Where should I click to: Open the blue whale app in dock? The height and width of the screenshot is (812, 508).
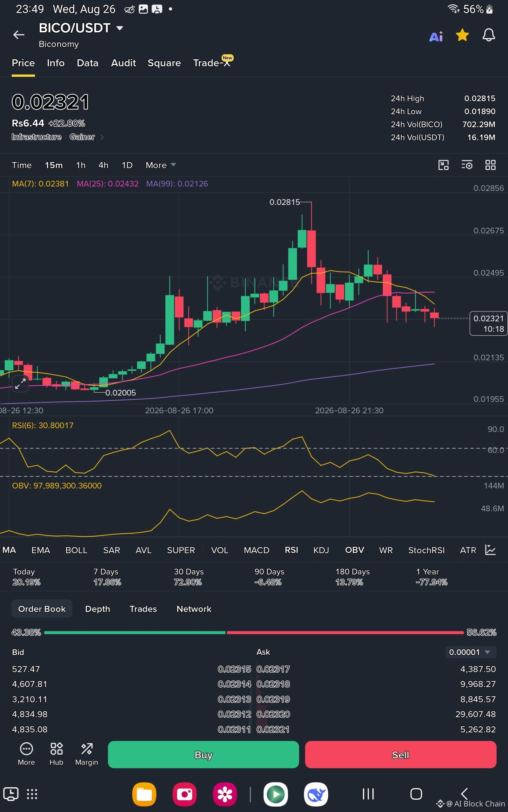pyautogui.click(x=316, y=794)
